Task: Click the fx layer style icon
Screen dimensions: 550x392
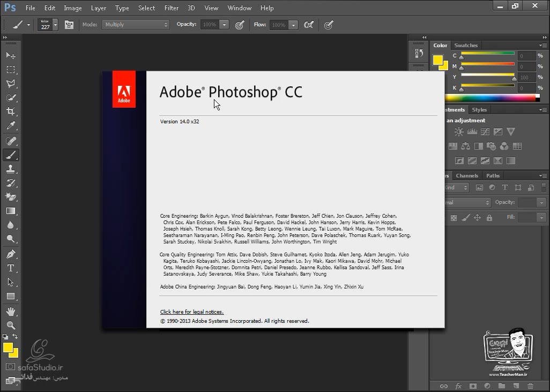Action: point(458,386)
